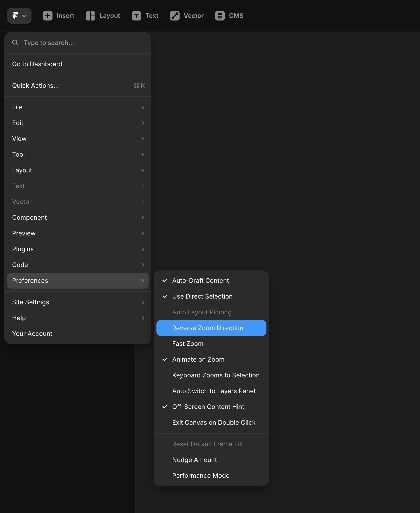420x513 pixels.
Task: Toggle Off-Screen Content Hint
Action: pos(211,407)
